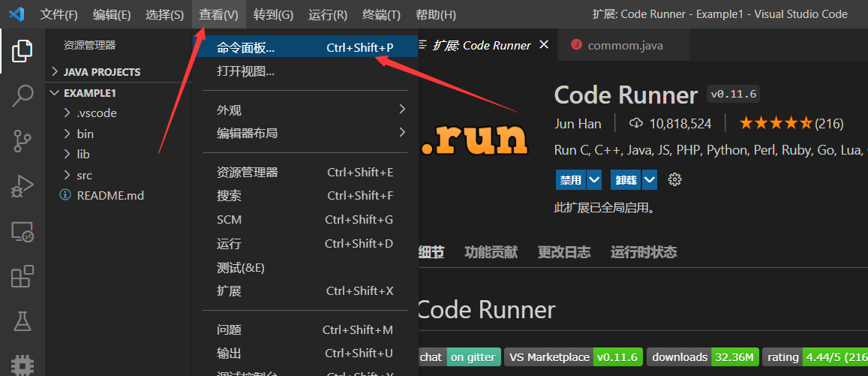This screenshot has width=868, height=376.
Task: Click the 卸载 button
Action: pos(626,179)
